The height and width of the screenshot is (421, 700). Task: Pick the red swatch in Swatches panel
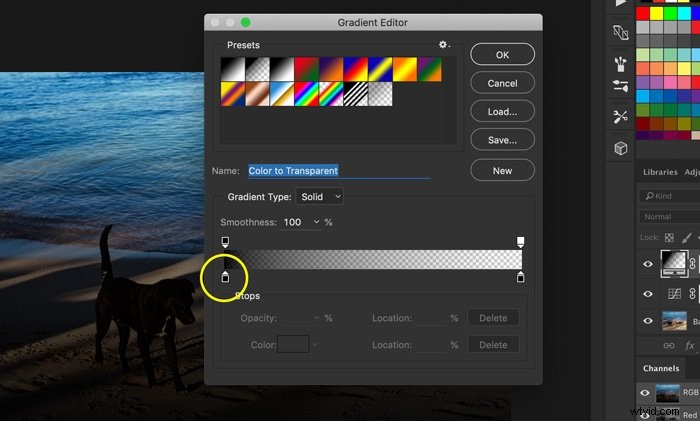pos(642,13)
